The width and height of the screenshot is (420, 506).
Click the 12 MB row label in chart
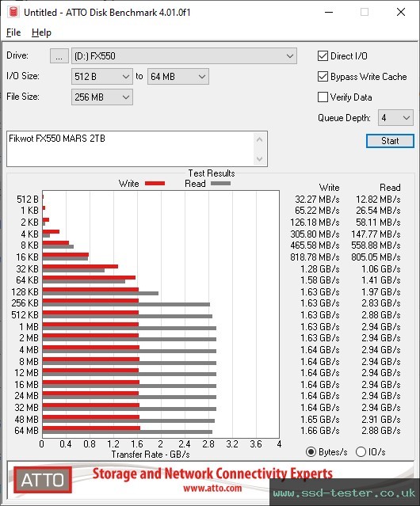[26, 373]
